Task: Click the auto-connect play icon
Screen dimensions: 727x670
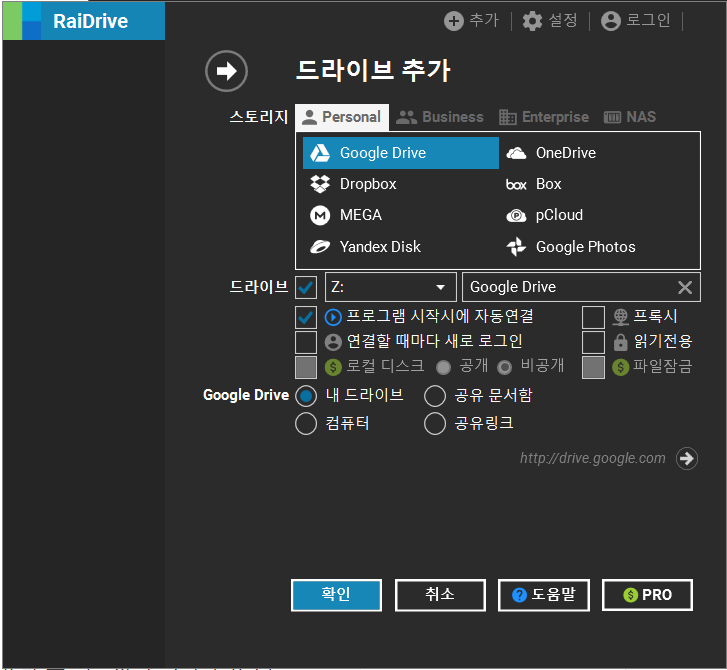Action: click(x=333, y=318)
